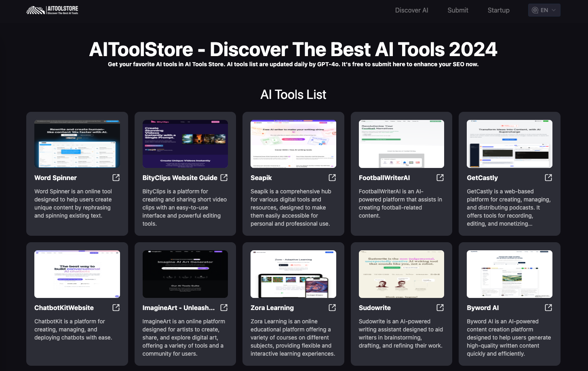Viewport: 588px width, 371px height.
Task: Open the FootballWriterAI external link icon
Action: point(440,177)
